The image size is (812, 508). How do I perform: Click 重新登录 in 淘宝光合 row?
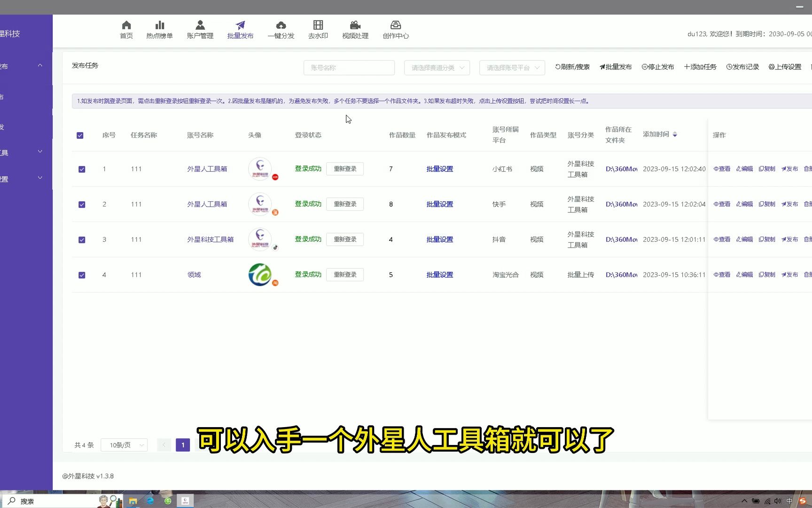[x=345, y=275]
